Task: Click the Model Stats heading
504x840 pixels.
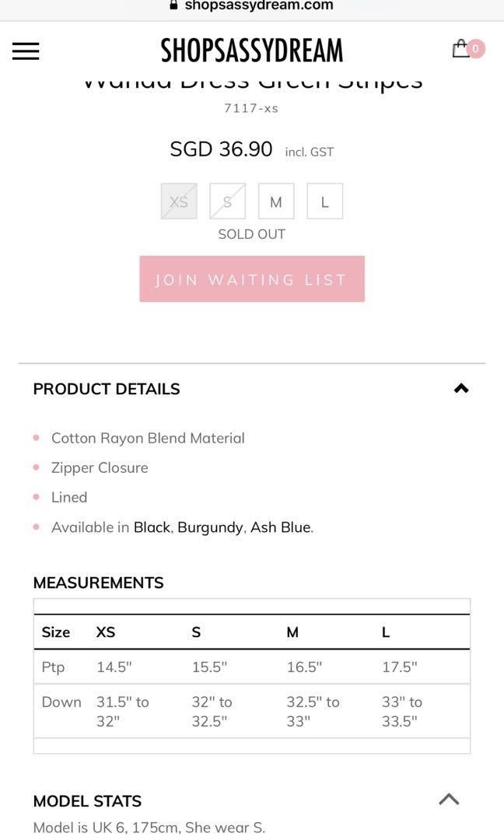Action: coord(87,801)
